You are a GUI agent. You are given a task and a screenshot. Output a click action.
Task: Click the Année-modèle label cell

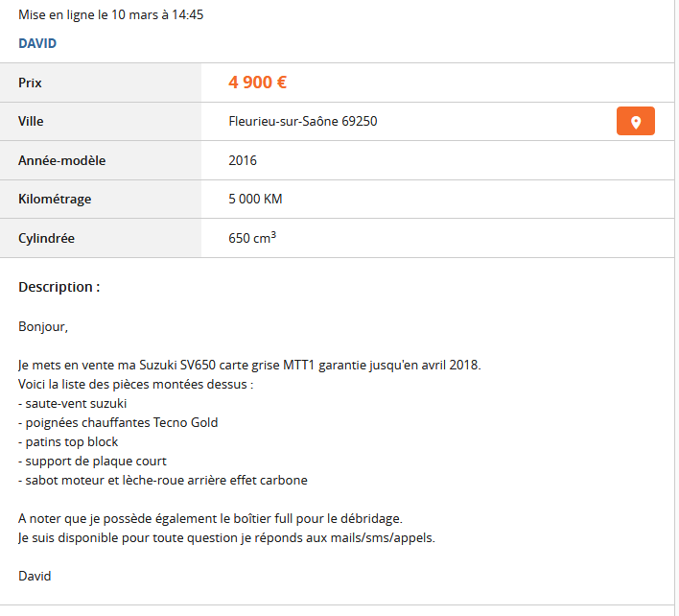pyautogui.click(x=101, y=160)
